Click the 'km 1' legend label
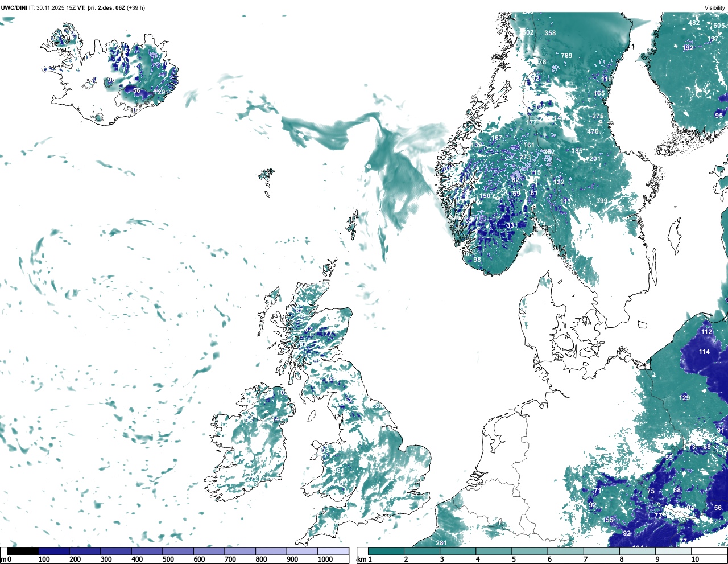728x564 pixels. [x=364, y=559]
